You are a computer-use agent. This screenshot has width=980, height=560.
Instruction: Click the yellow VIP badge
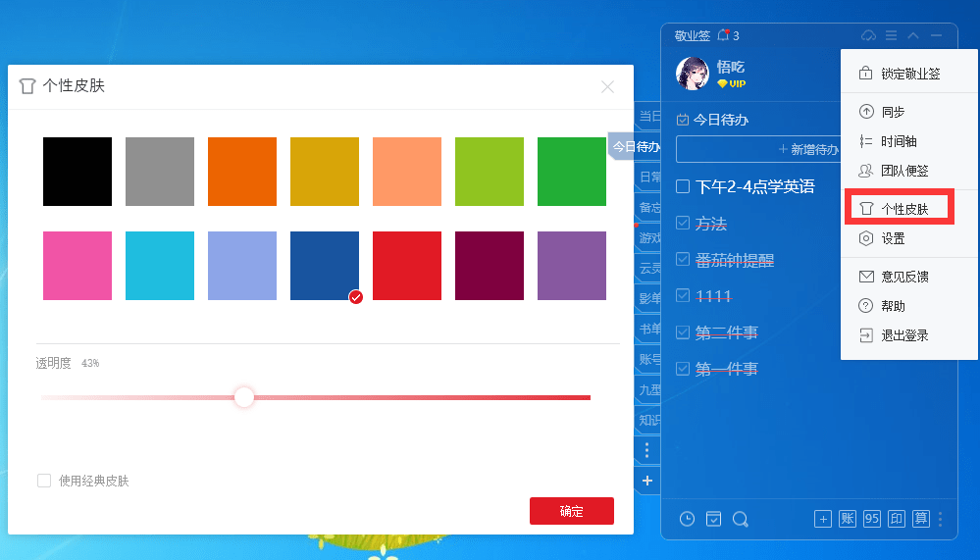pos(731,83)
